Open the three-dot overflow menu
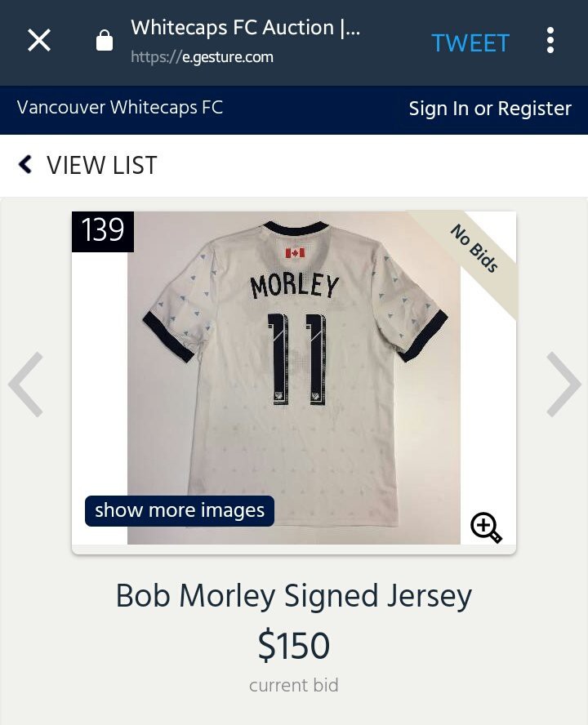588x725 pixels. click(x=550, y=40)
